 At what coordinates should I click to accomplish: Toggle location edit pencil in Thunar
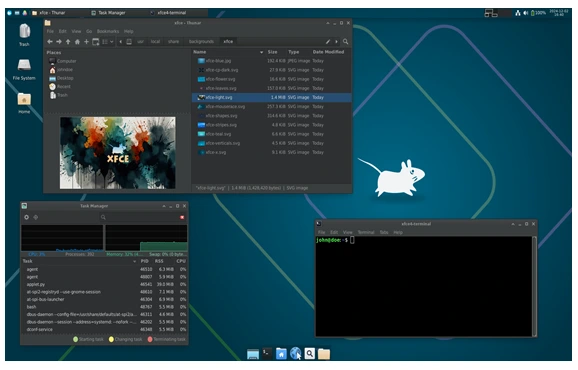[328, 42]
